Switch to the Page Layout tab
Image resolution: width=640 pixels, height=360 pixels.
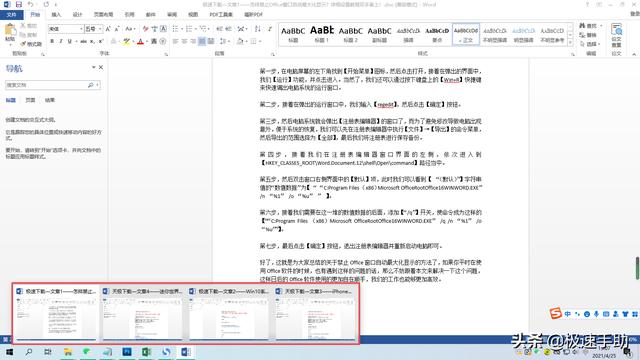(x=103, y=15)
